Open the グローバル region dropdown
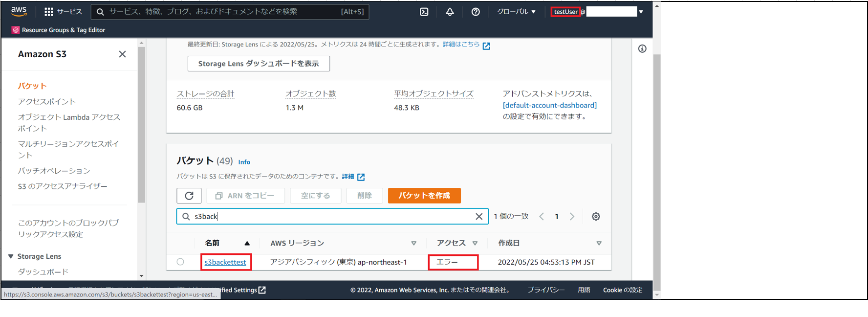This screenshot has width=868, height=317. point(516,12)
